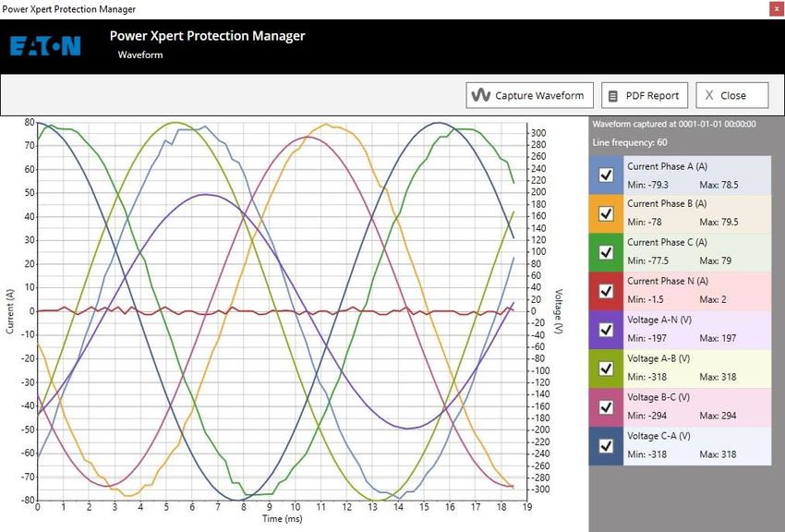Click the X icon beside Close
785x532 pixels.
coord(709,95)
